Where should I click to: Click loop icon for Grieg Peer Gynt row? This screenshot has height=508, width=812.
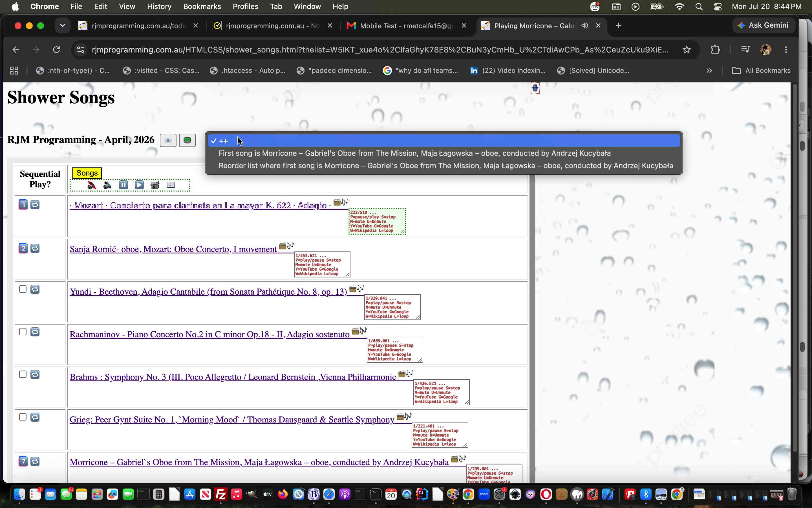35,417
